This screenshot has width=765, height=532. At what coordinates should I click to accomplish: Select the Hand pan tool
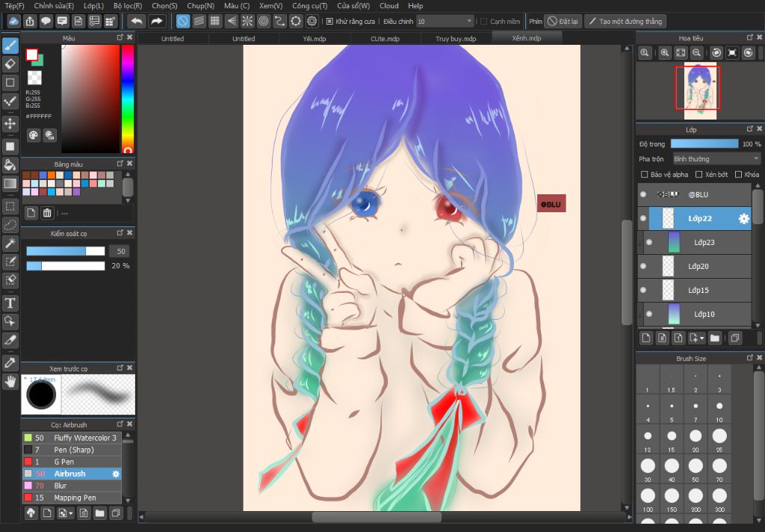tap(10, 381)
